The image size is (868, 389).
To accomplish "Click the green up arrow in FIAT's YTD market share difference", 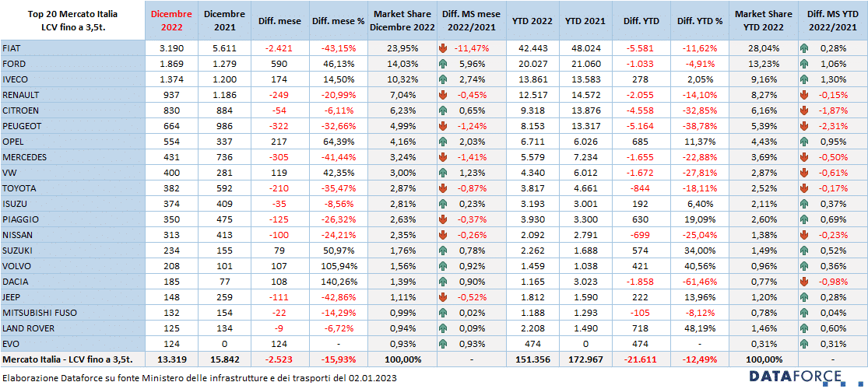I will point(804,47).
